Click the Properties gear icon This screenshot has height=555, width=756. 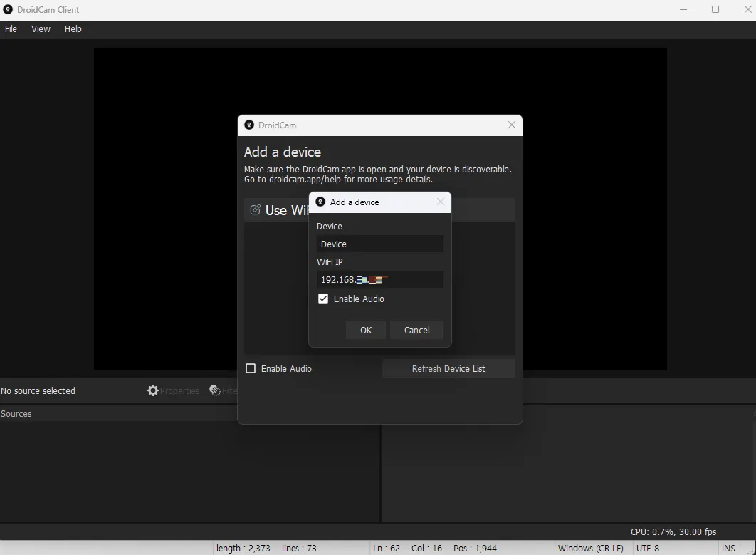pos(153,390)
